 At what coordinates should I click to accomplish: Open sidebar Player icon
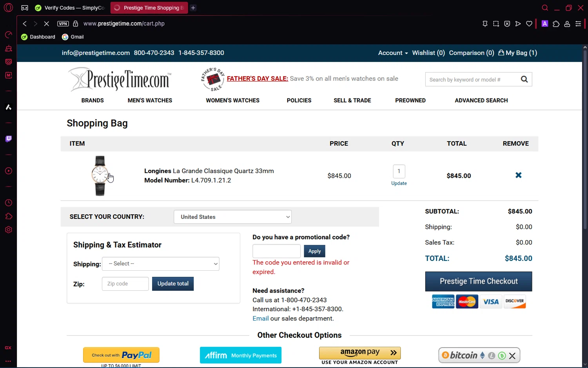tap(8, 171)
